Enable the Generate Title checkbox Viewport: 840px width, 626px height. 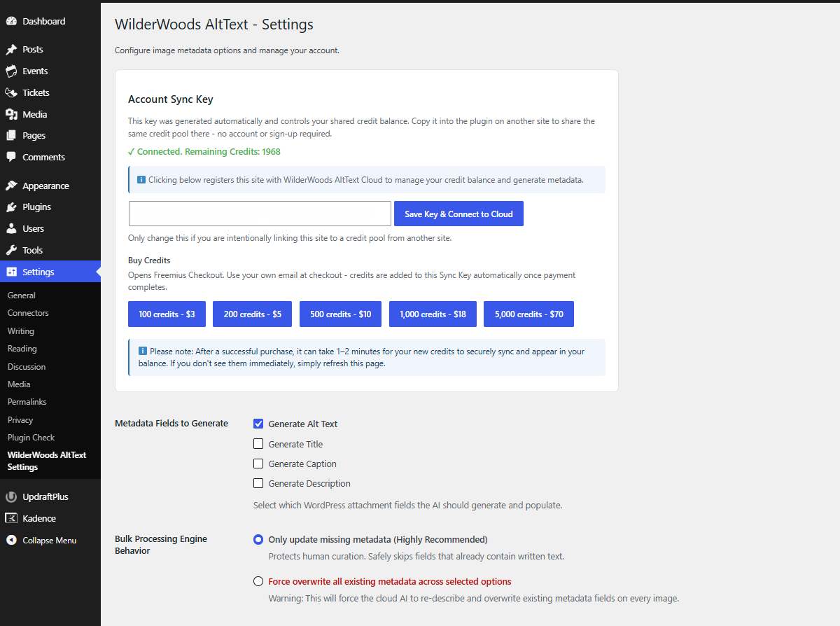coord(258,444)
